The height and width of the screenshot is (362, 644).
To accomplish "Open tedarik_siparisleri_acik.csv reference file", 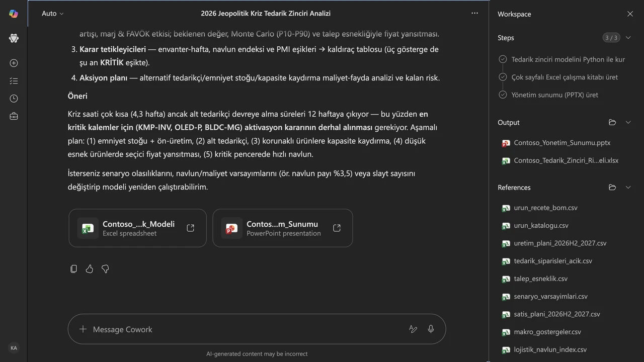I will pos(552,261).
